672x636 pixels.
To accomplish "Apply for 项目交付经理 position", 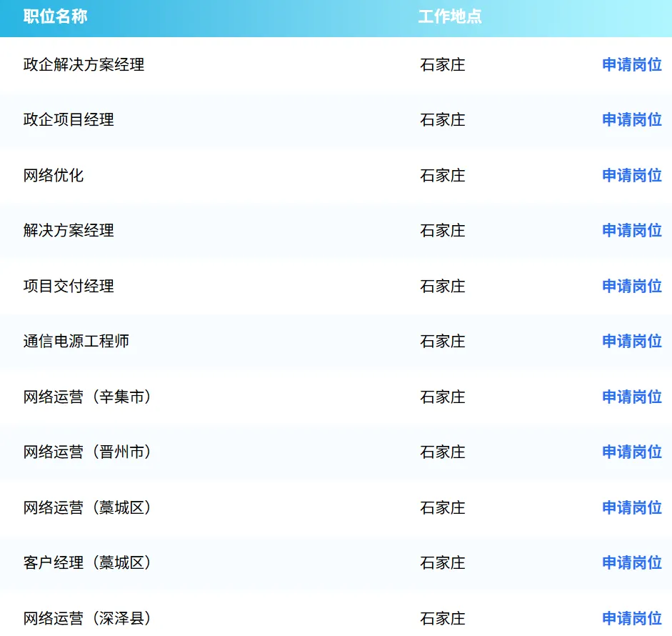I will tap(632, 286).
